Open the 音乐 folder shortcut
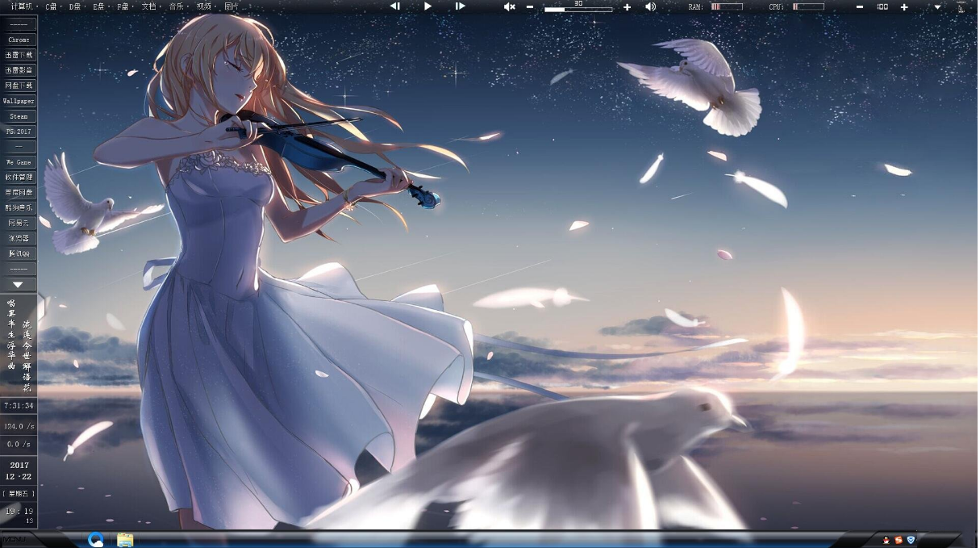This screenshot has height=548, width=980. coord(176,6)
